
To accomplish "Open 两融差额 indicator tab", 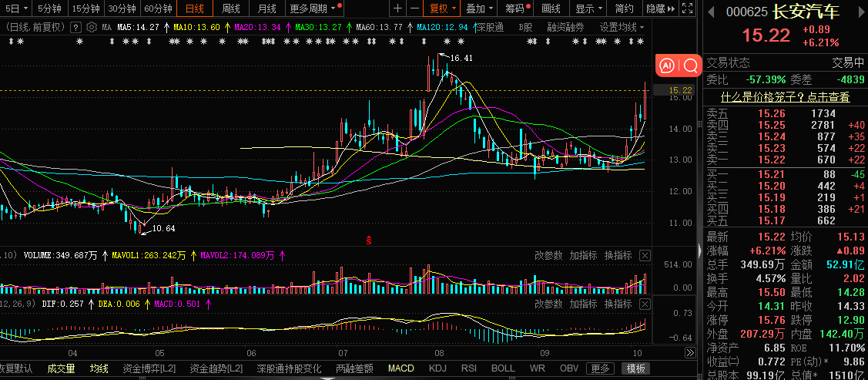I will pyautogui.click(x=354, y=368).
